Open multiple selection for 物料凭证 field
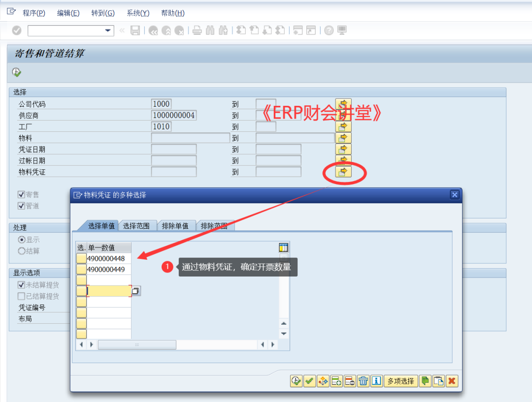This screenshot has width=532, height=402. [343, 172]
